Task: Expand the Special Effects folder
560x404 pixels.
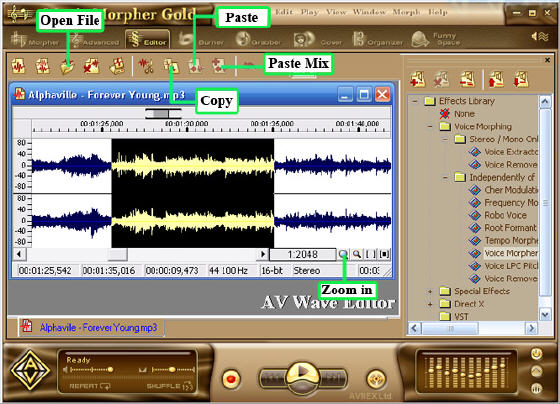Action: point(430,291)
